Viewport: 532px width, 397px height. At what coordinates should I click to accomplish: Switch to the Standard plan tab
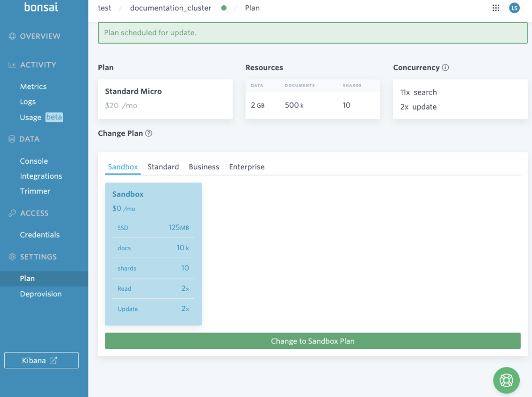(x=163, y=167)
